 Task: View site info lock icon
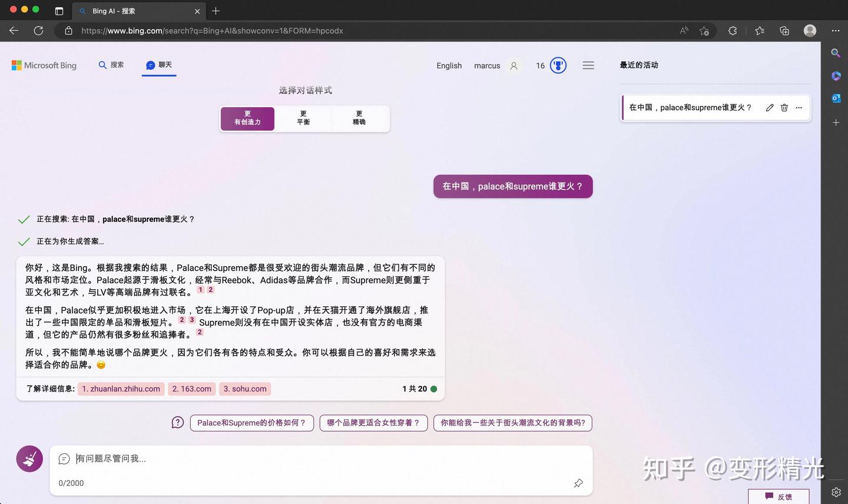pos(69,31)
